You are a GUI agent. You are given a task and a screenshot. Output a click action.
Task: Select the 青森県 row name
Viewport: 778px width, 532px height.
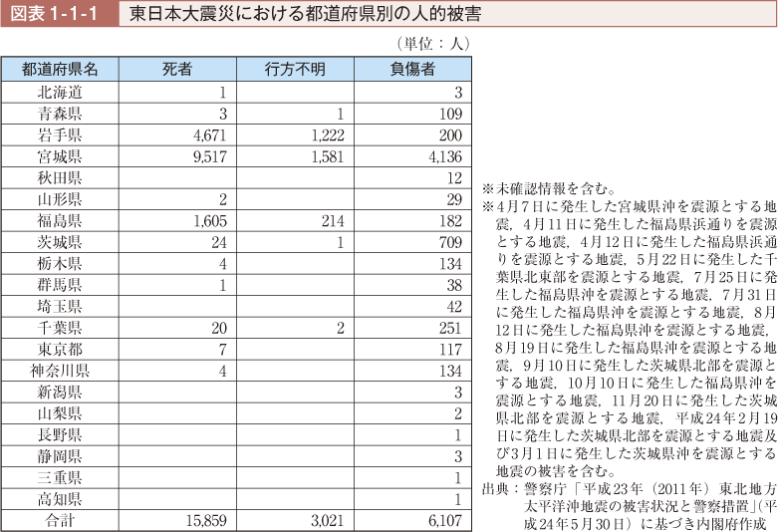point(60,114)
